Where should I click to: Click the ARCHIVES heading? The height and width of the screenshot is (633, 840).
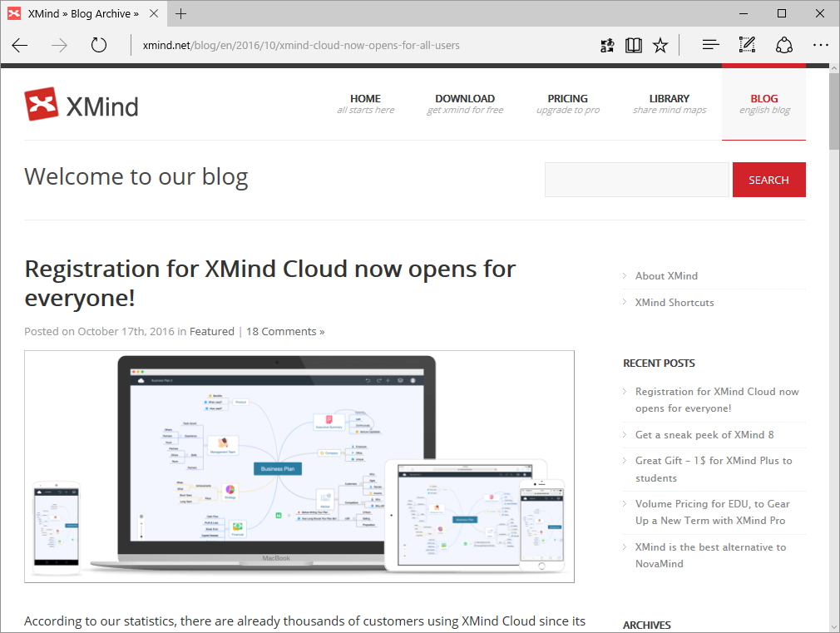pos(646,625)
